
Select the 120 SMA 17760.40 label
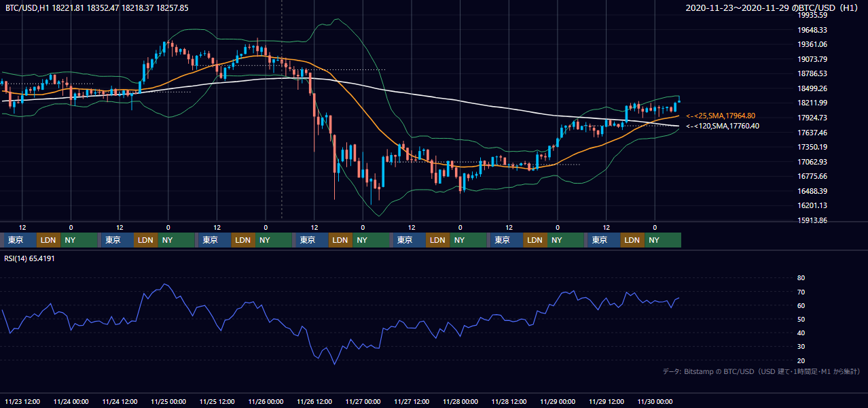click(723, 126)
